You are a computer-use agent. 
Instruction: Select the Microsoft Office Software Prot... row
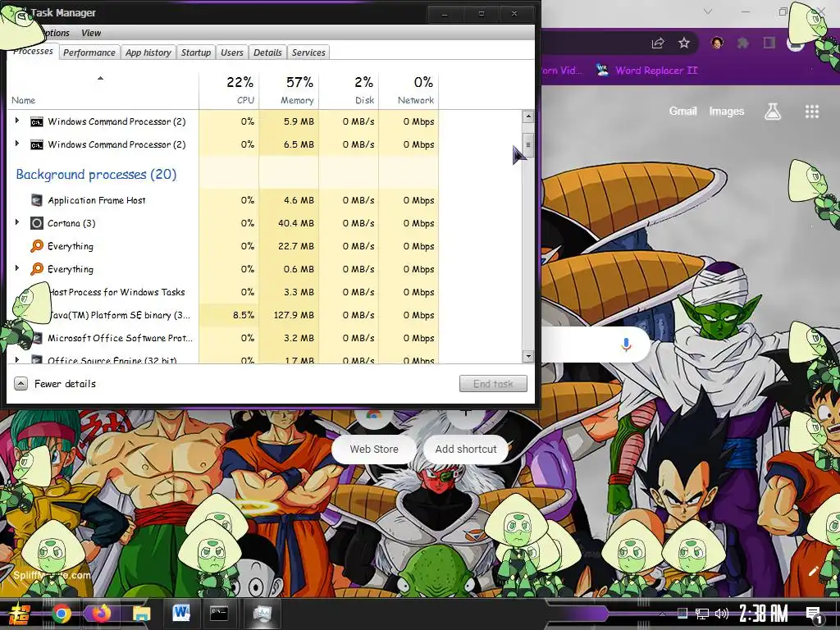[x=224, y=338]
